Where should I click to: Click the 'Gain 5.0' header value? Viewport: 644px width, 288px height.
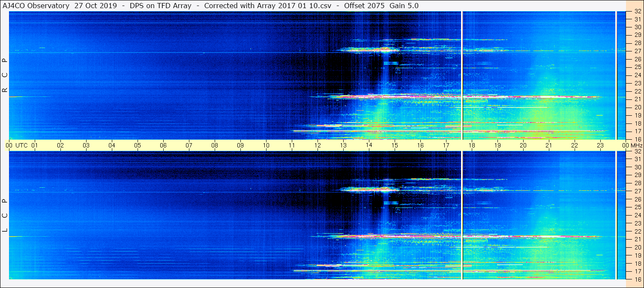[404, 6]
